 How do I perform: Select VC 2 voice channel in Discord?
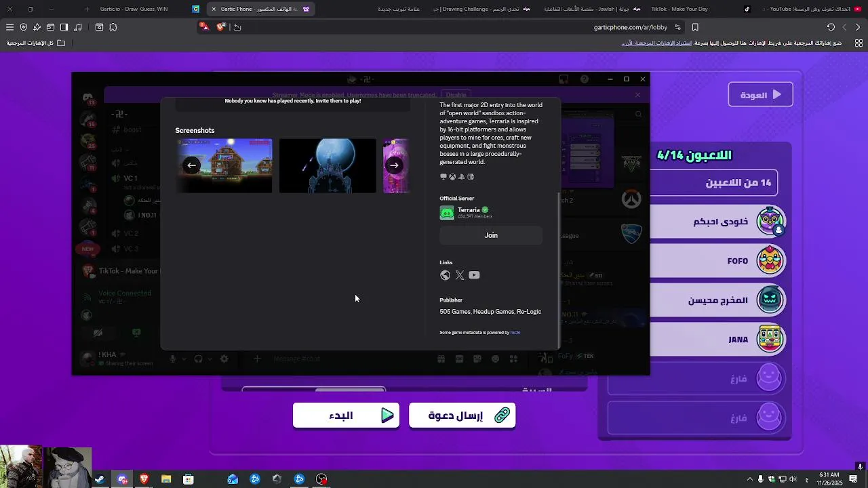pyautogui.click(x=130, y=234)
